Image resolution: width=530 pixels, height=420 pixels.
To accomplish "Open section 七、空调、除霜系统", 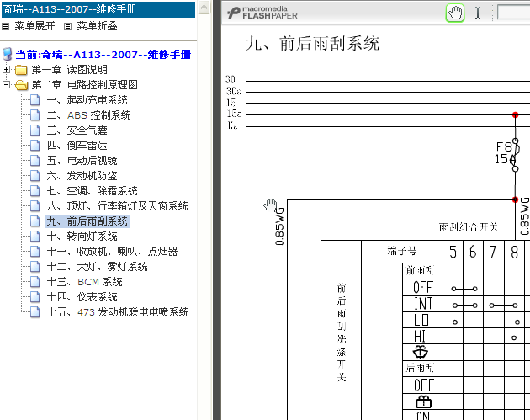I will tap(92, 191).
